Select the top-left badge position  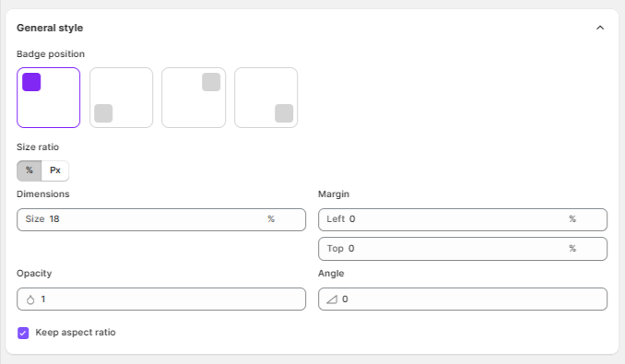coord(48,98)
